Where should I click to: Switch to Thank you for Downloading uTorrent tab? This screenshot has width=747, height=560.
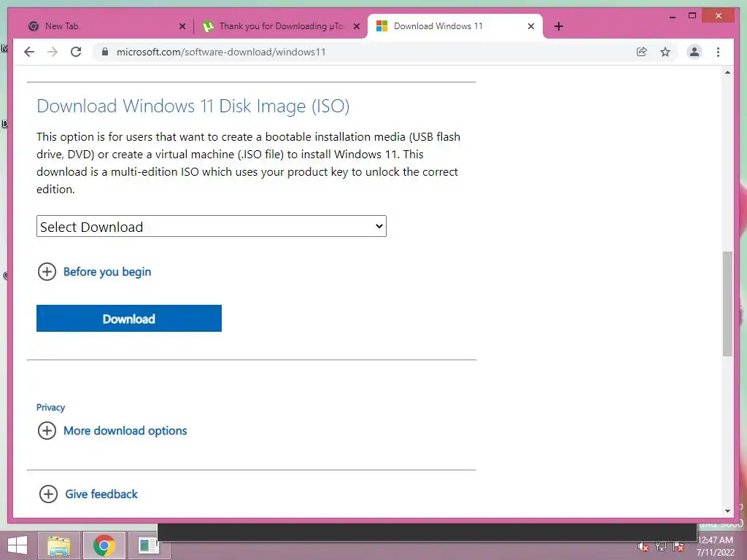tap(281, 26)
